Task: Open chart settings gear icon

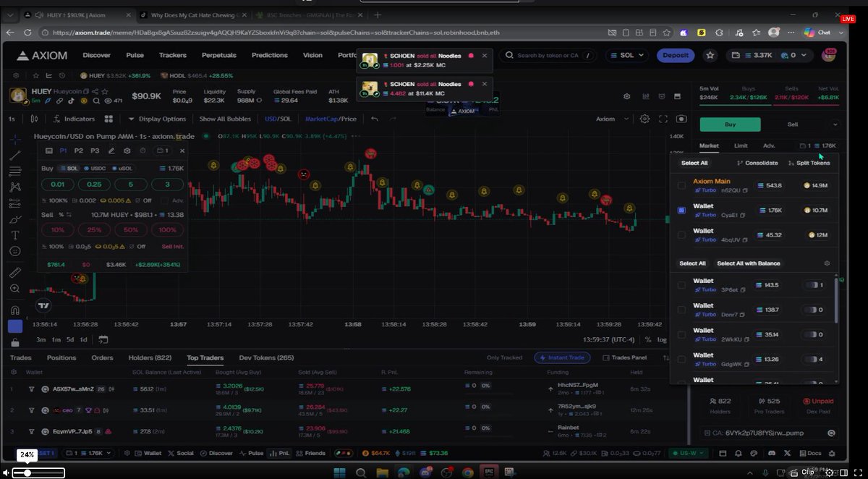Action: 644,119
